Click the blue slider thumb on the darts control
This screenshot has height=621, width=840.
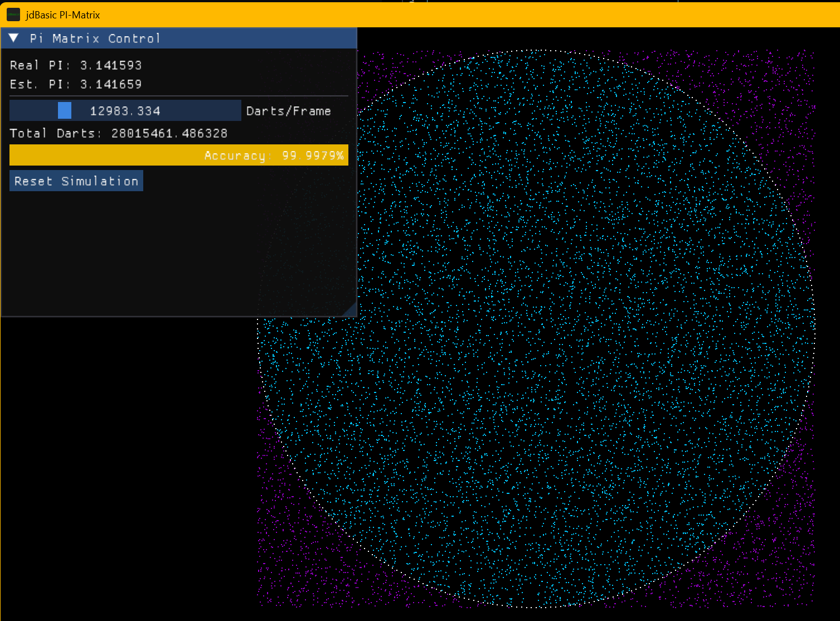tap(65, 110)
